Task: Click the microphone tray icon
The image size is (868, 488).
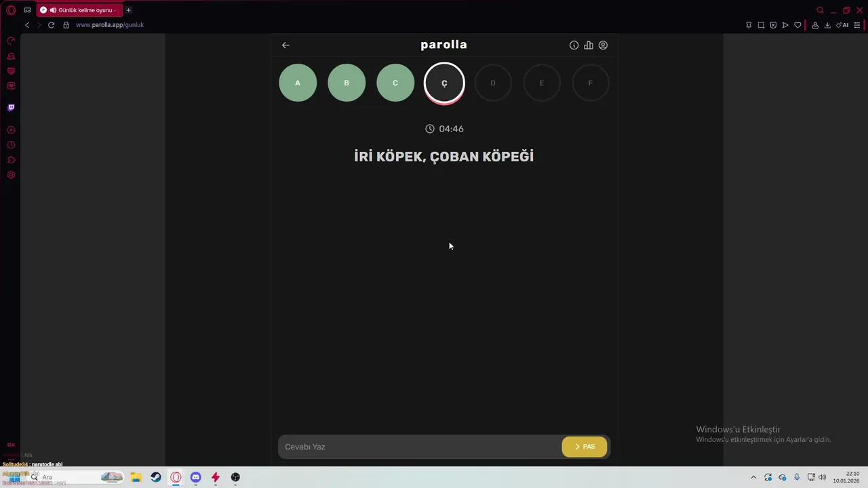Action: point(797,477)
